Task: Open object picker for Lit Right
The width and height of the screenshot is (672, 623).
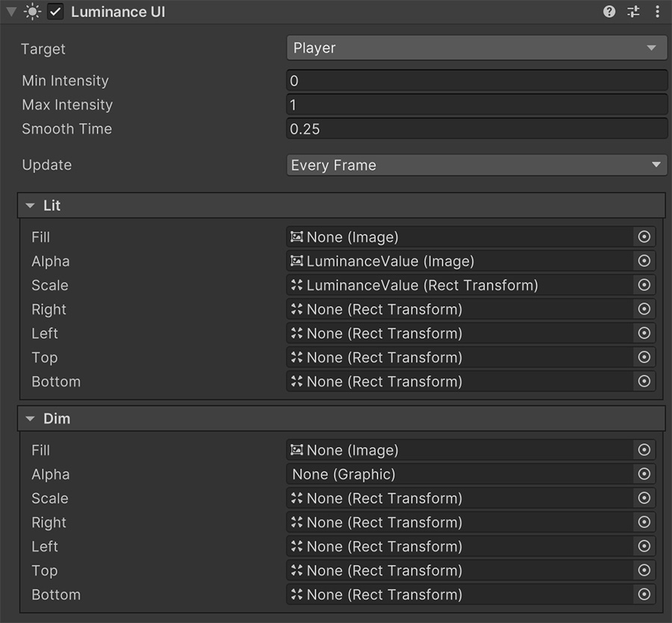Action: [644, 309]
